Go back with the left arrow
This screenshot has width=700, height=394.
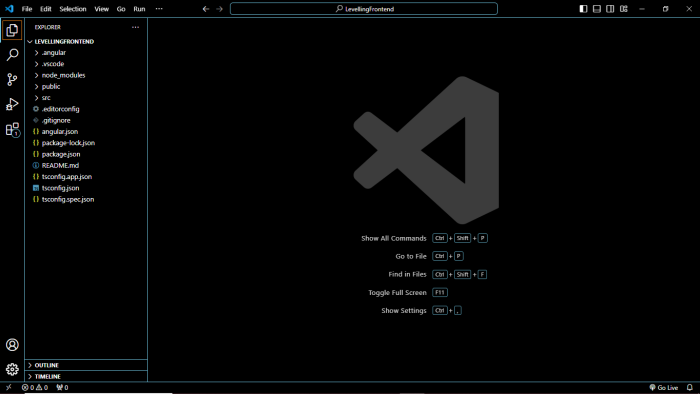[x=206, y=9]
